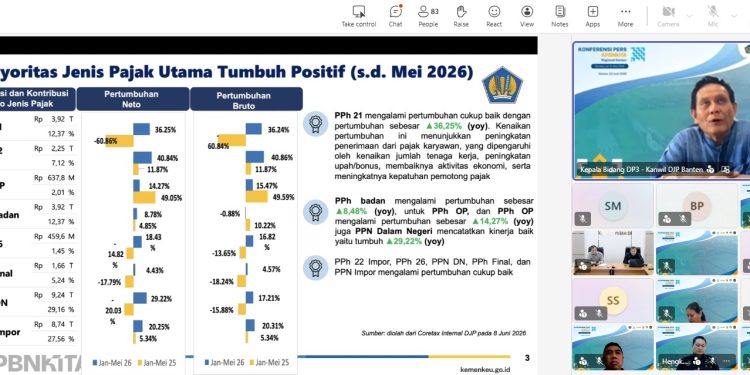Click the -18.24% bar label
750x375 pixels.
(x=222, y=282)
